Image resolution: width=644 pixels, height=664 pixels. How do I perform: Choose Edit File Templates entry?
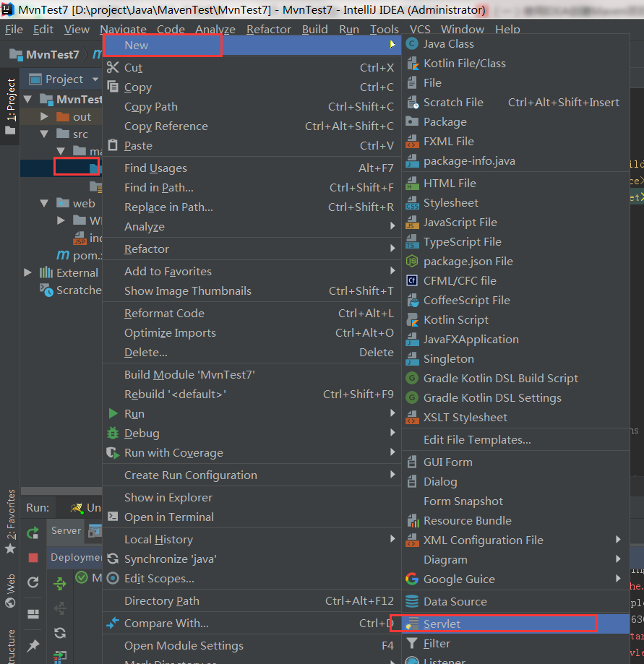tap(515, 439)
